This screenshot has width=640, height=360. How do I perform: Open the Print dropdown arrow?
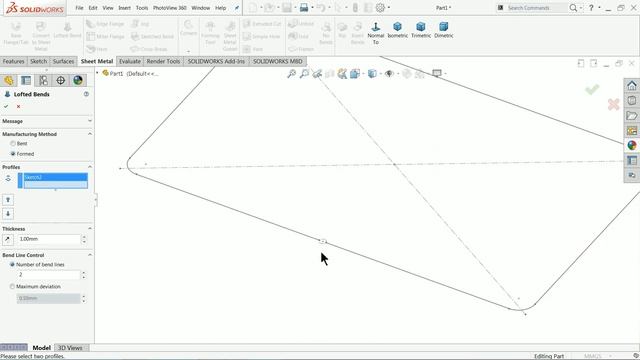pyautogui.click(x=312, y=8)
